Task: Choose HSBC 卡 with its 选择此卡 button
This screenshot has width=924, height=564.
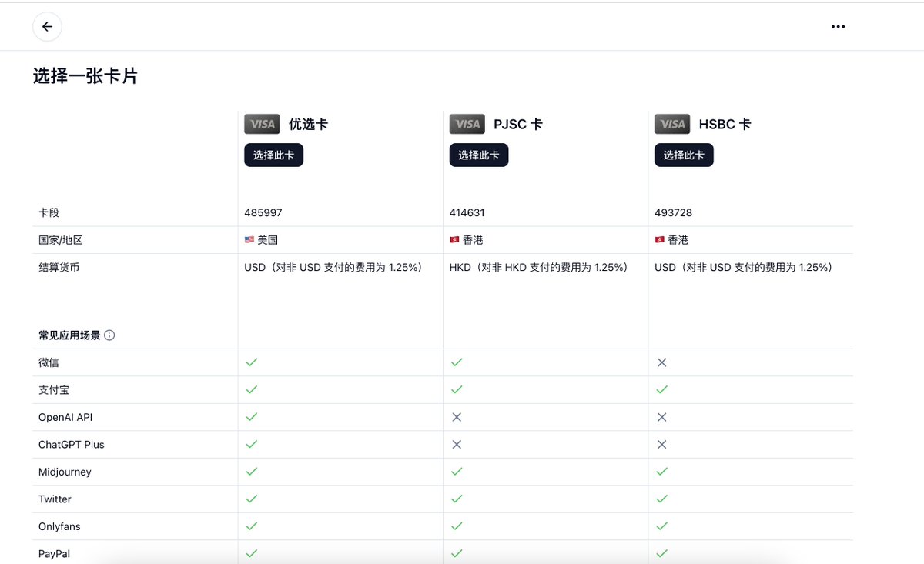Action: [x=684, y=155]
